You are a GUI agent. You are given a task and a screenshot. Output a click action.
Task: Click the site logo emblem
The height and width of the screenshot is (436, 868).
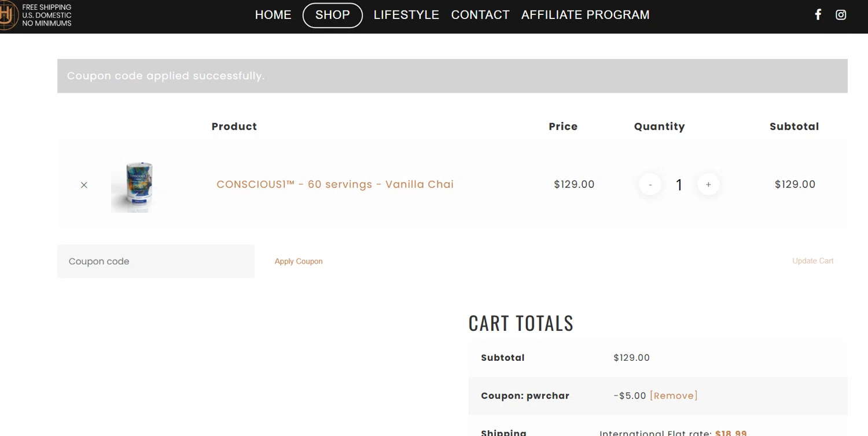(x=8, y=16)
